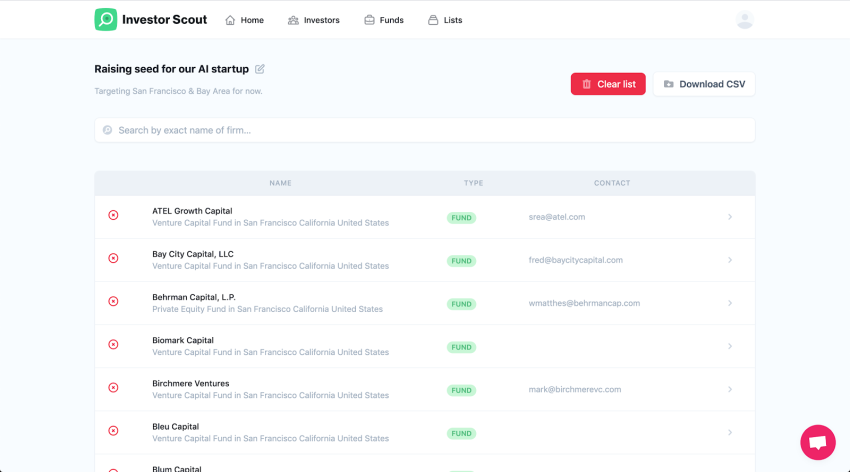The height and width of the screenshot is (472, 850).
Task: Open the Lists menu item
Action: click(445, 20)
